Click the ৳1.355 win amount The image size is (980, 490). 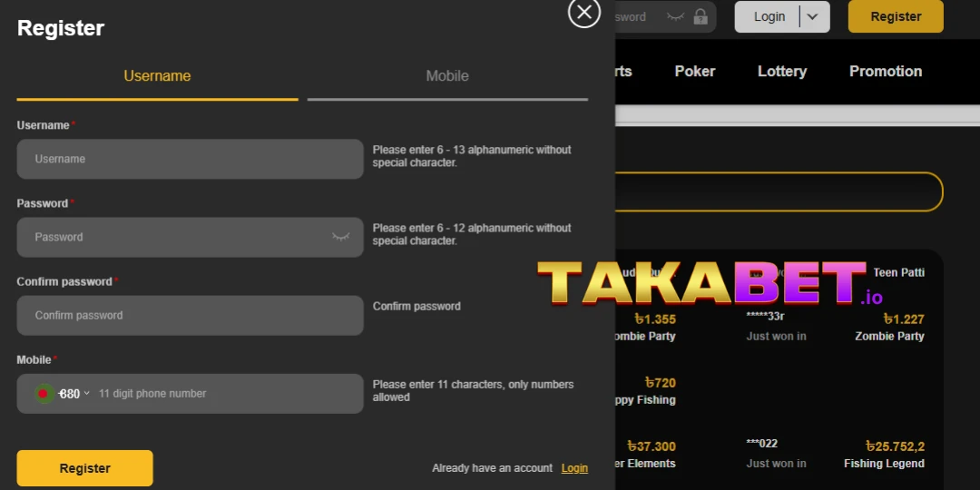click(655, 319)
